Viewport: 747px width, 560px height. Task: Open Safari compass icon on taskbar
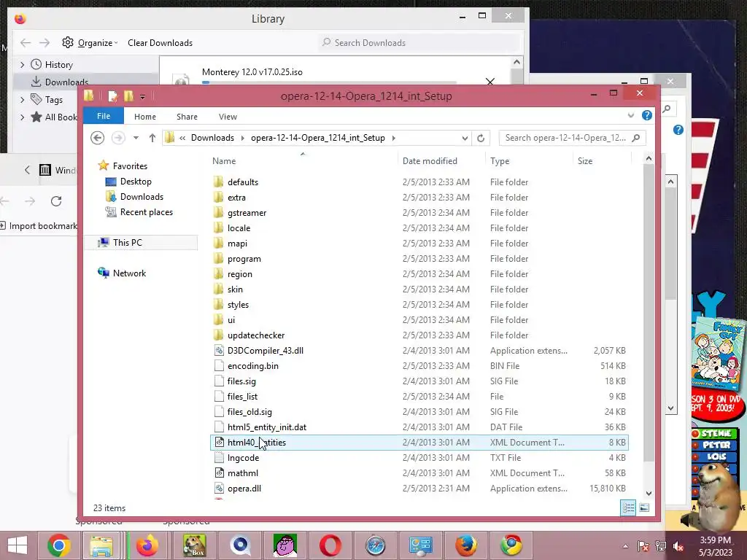pos(375,545)
